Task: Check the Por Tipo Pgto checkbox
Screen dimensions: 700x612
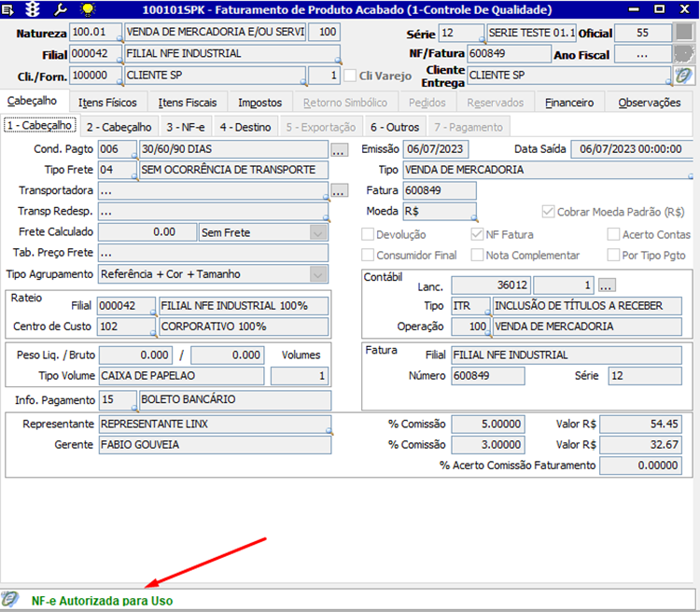Action: coord(614,255)
